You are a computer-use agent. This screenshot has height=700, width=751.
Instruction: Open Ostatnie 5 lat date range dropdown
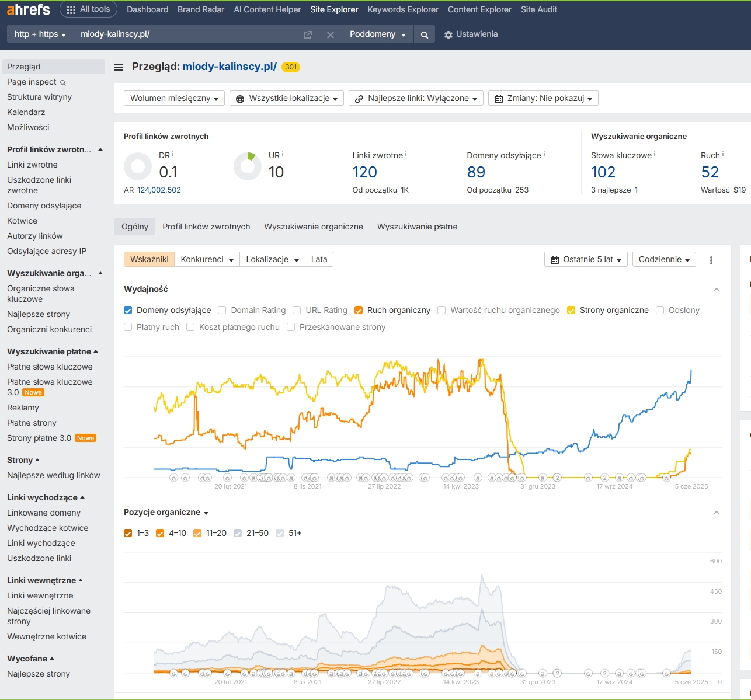click(x=586, y=260)
